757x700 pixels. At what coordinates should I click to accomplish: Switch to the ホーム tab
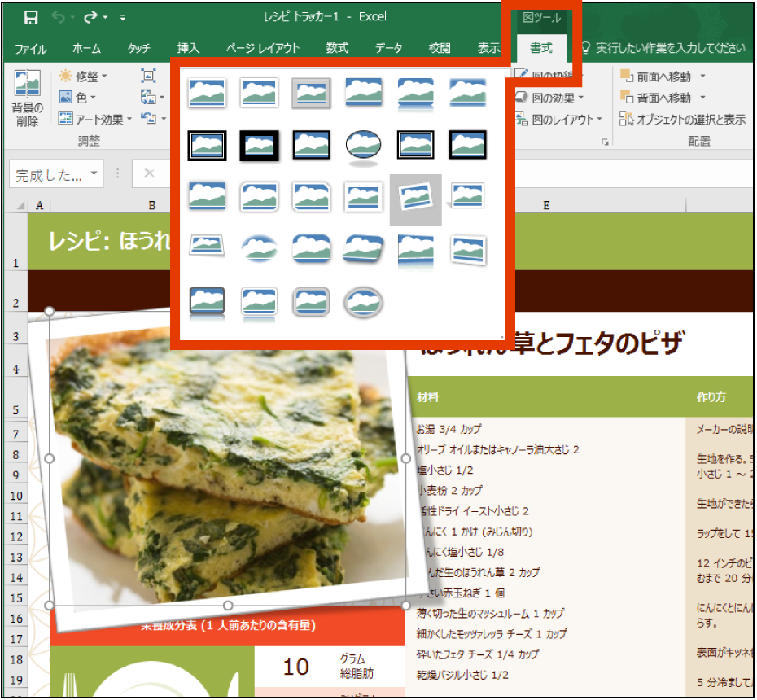86,48
